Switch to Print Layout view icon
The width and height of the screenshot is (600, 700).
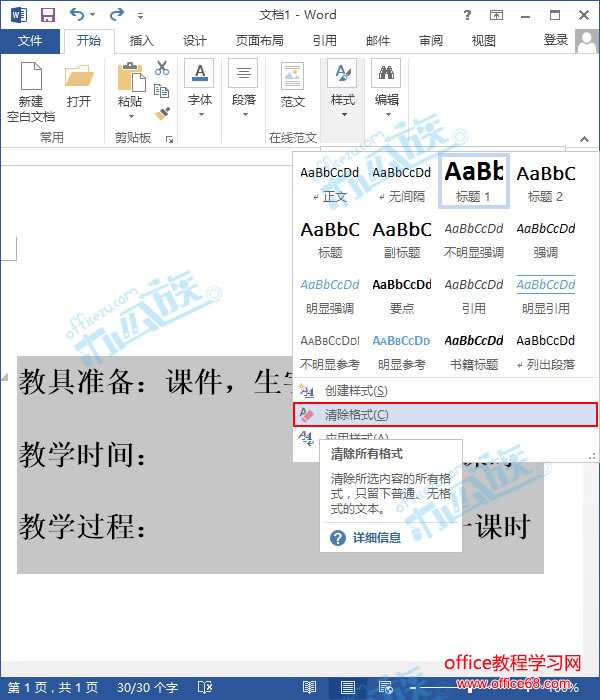pyautogui.click(x=347, y=687)
